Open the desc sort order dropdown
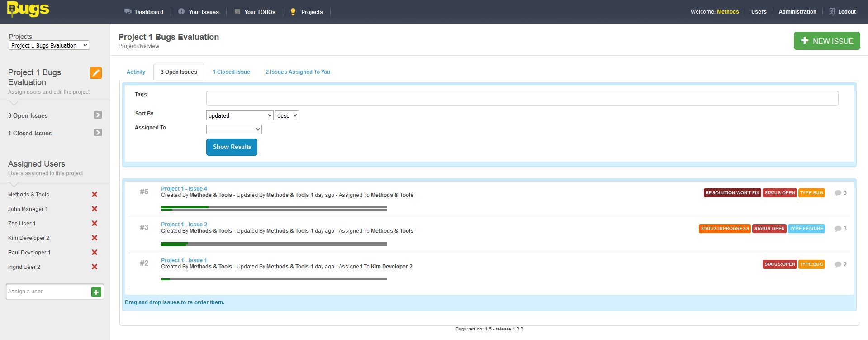868x340 pixels. coord(287,115)
